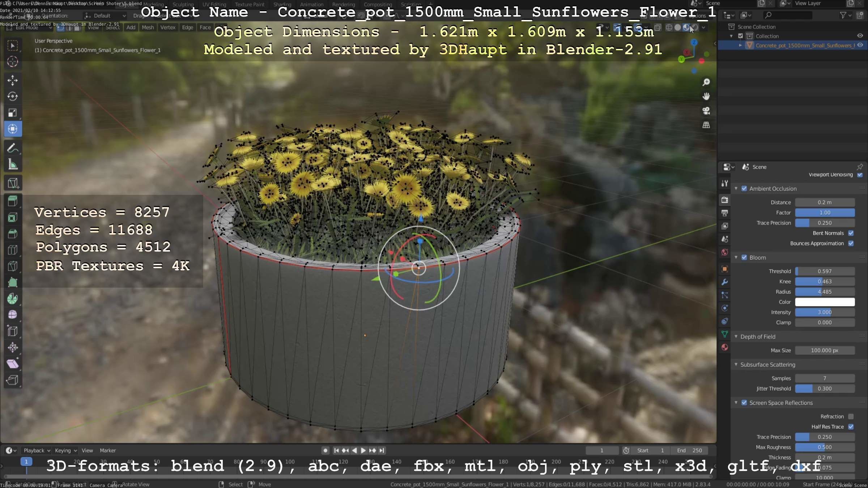
Task: Jump to the last frame
Action: (x=382, y=450)
